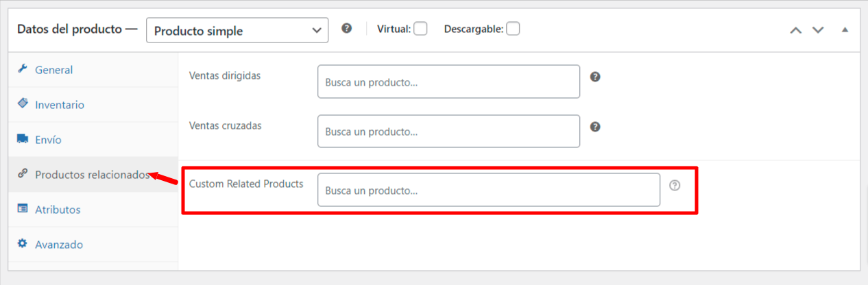Click the link icon for Productos relacionados

[x=22, y=174]
